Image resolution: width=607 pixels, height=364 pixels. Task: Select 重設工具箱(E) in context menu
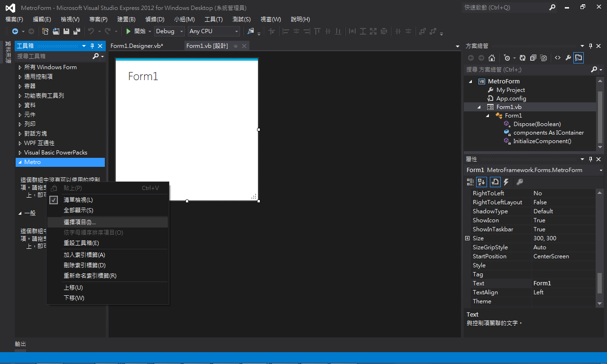[108, 243]
